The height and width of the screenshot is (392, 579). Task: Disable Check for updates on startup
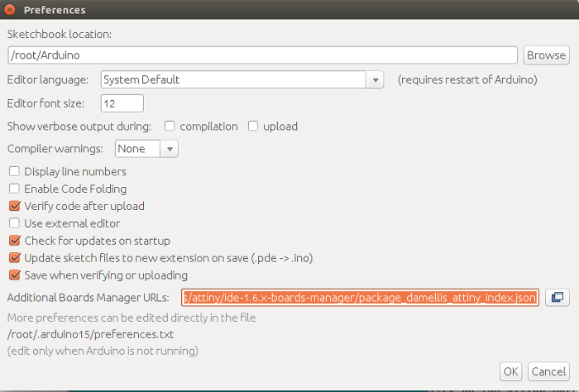(14, 241)
